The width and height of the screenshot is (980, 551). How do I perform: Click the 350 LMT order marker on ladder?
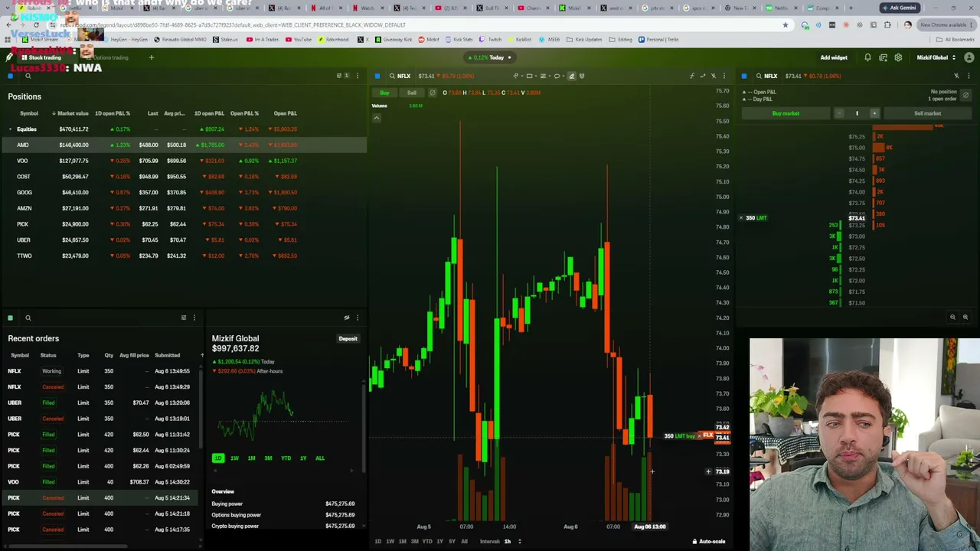click(x=755, y=218)
